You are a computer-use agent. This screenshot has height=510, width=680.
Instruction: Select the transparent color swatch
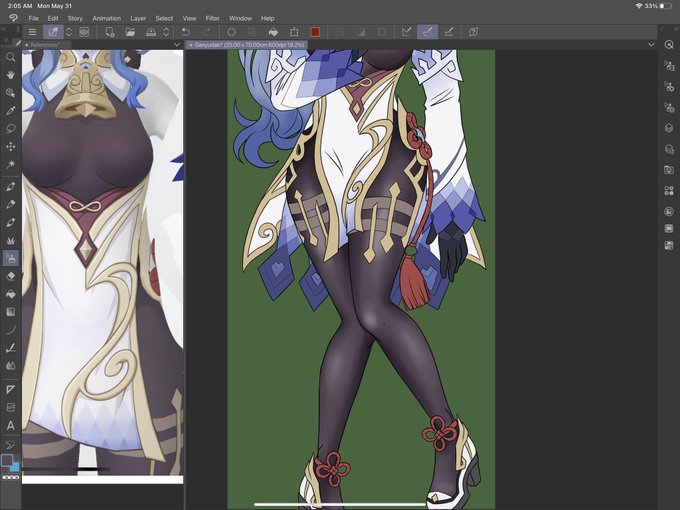(x=11, y=477)
